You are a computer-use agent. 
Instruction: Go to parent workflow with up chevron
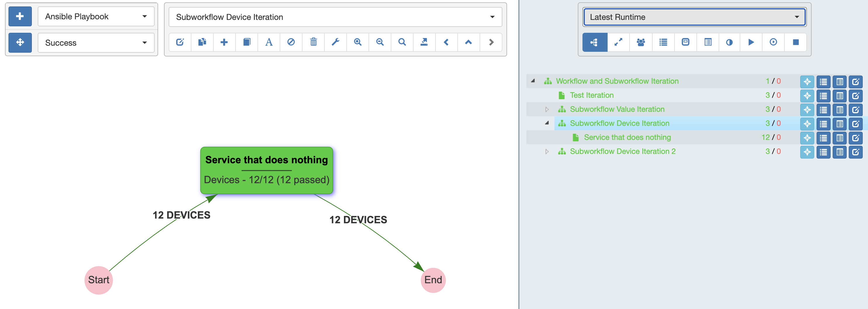469,42
